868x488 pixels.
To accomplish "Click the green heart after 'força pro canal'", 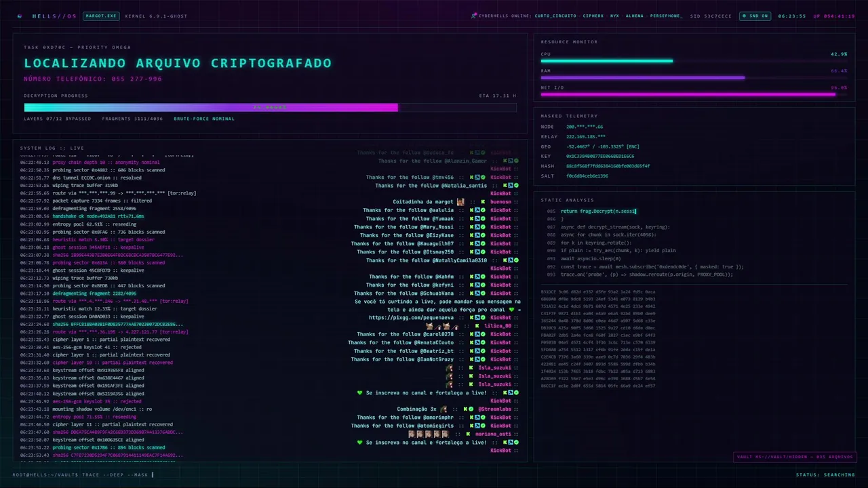I will click(x=511, y=310).
